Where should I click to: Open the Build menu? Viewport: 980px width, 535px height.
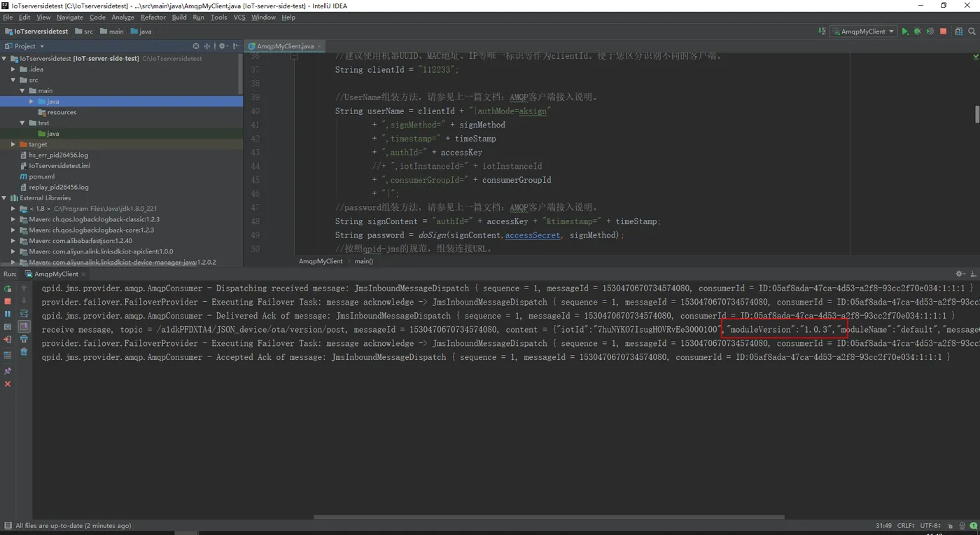pyautogui.click(x=179, y=18)
